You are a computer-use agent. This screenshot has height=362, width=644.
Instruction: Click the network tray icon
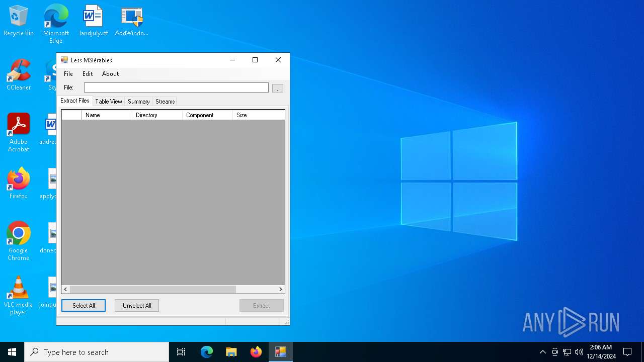coord(567,352)
